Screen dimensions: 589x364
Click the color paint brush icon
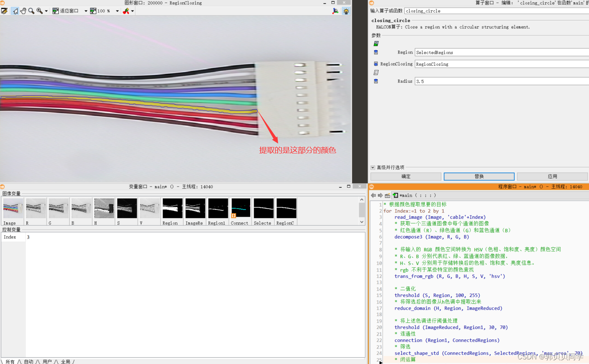[x=126, y=11]
